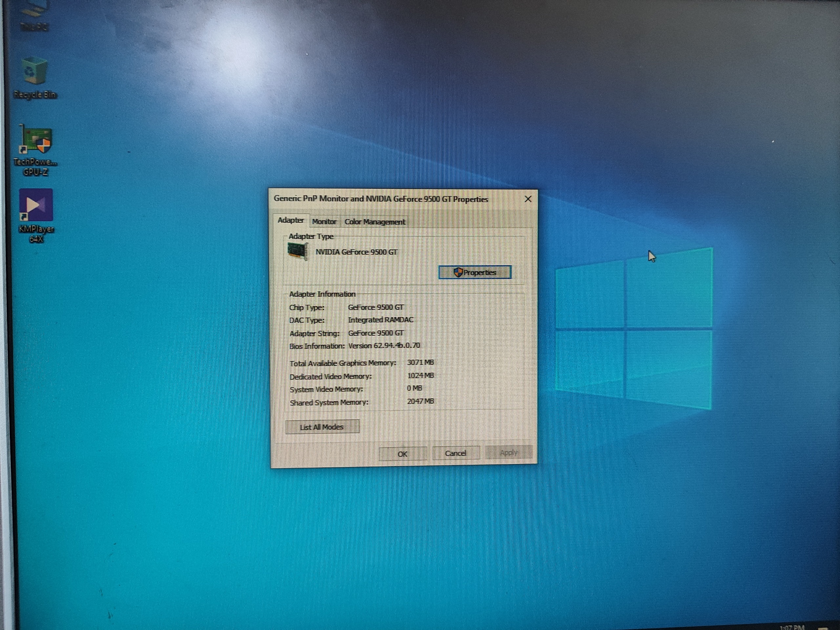Click the taskbar clock

[792, 627]
